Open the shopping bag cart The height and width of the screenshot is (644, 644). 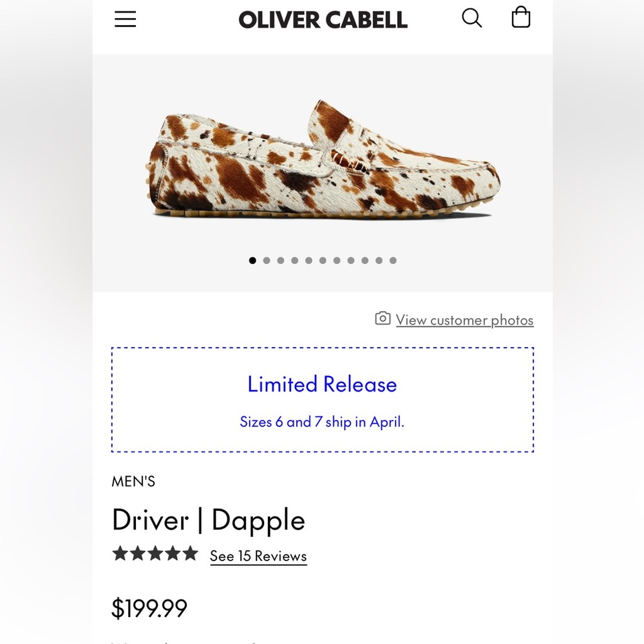[520, 19]
